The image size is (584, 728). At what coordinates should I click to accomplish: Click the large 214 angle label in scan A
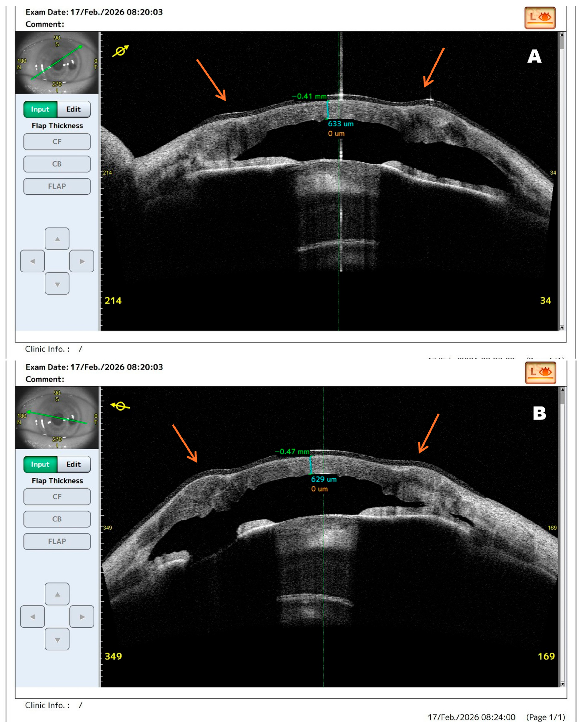click(x=113, y=300)
